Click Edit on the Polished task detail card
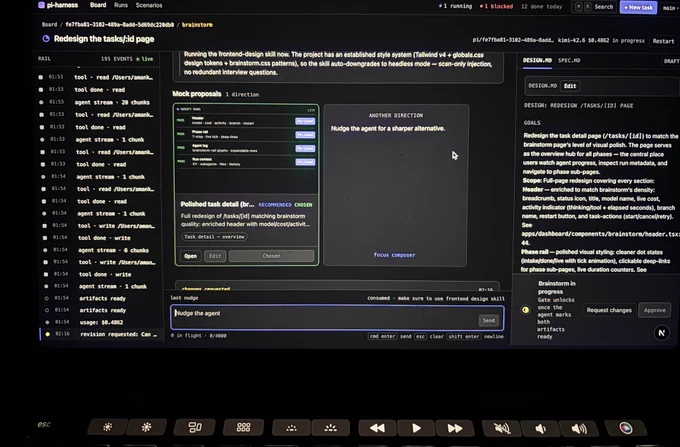Viewport: 680px width, 447px height. (215, 256)
